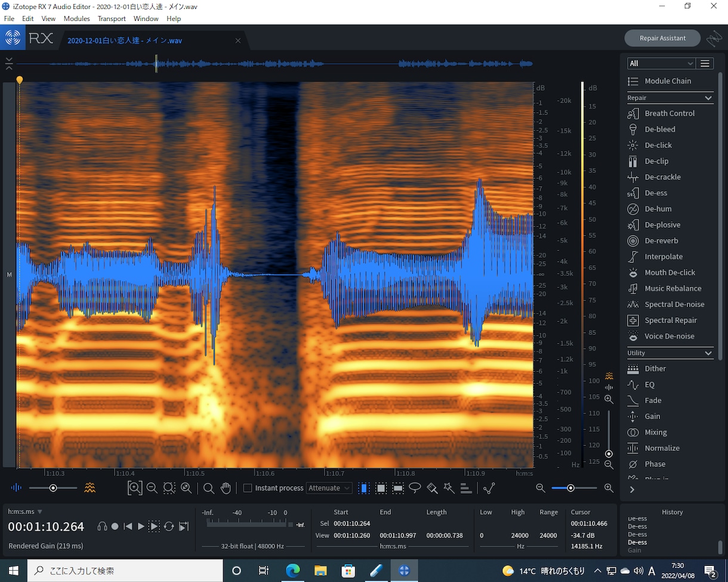Start recording with the record button
Screen dimensions: 728x582
point(115,527)
